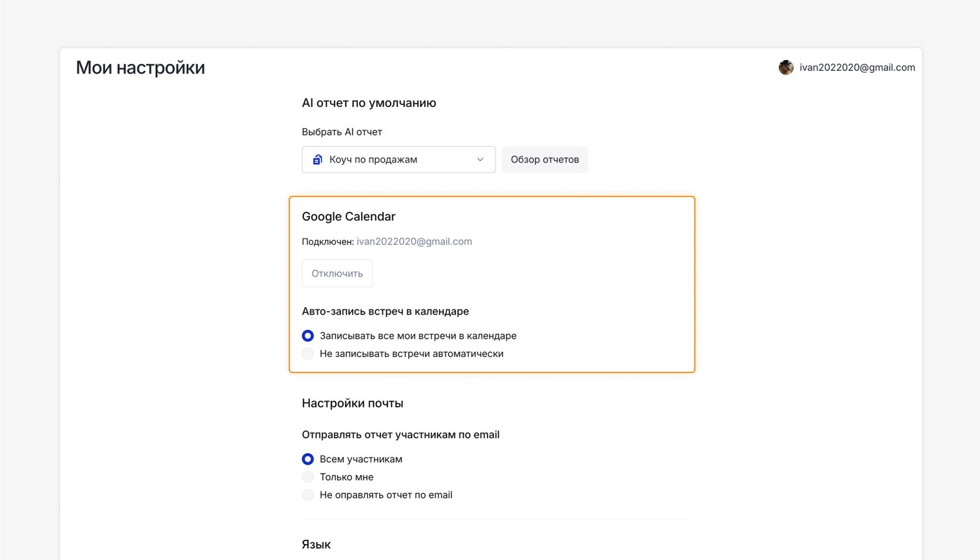Select "Записывать все мои встречи в календаре"
The height and width of the screenshot is (560, 980).
pyautogui.click(x=308, y=336)
